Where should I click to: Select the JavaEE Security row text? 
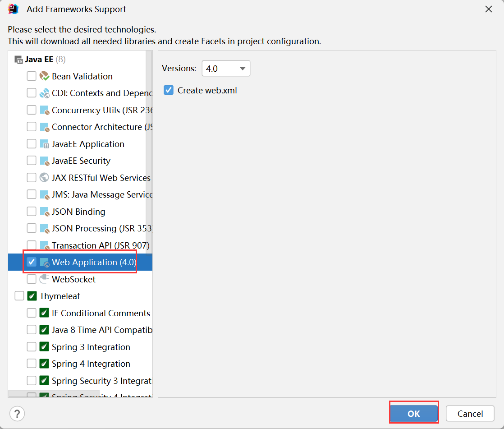[x=81, y=161]
